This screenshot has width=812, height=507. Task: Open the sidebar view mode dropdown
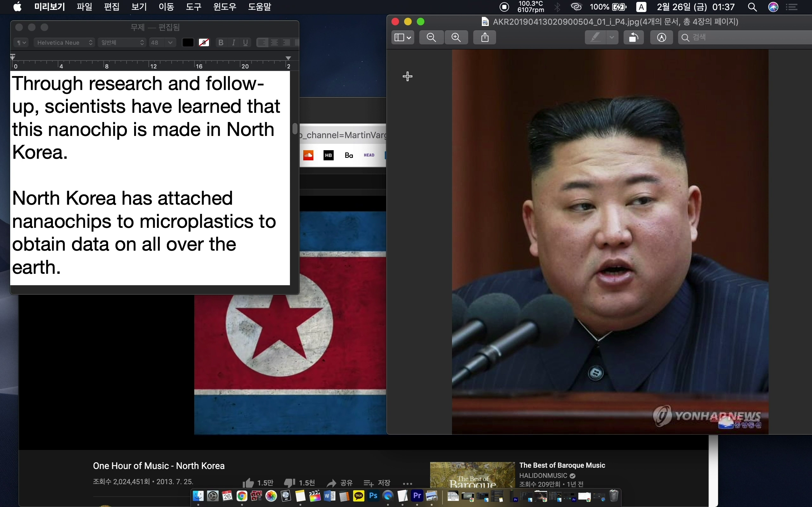402,38
